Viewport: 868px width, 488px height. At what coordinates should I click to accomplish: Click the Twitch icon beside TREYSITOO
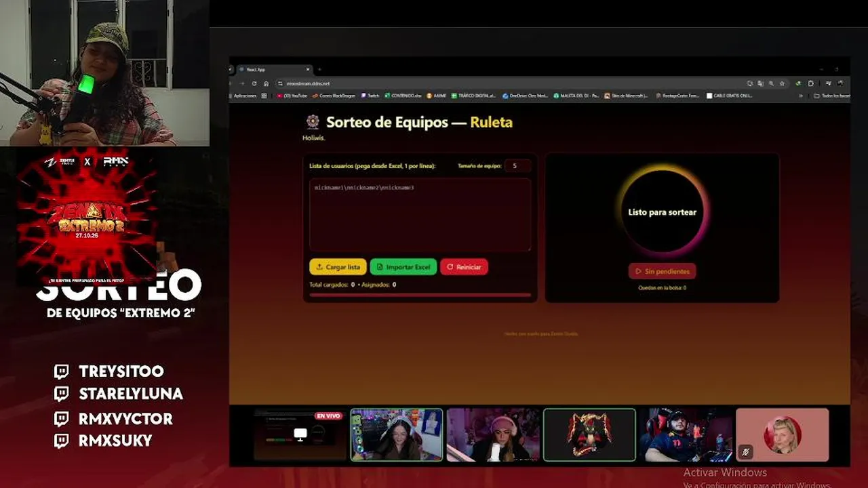point(62,371)
